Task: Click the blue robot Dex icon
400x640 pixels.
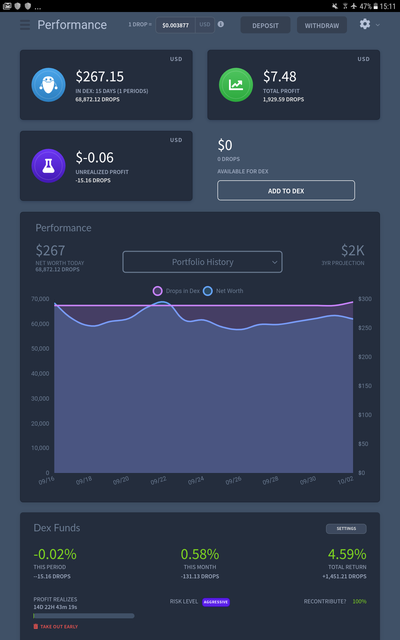Action: (x=49, y=84)
